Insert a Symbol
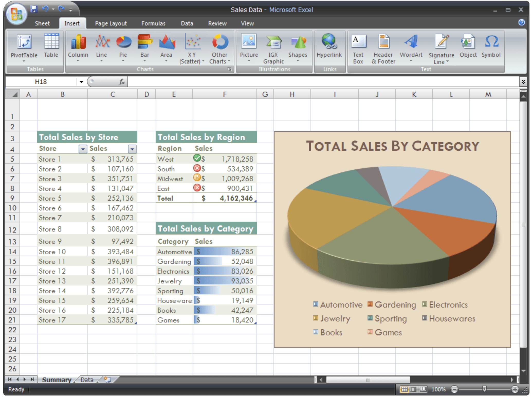The height and width of the screenshot is (397, 532). (491, 46)
